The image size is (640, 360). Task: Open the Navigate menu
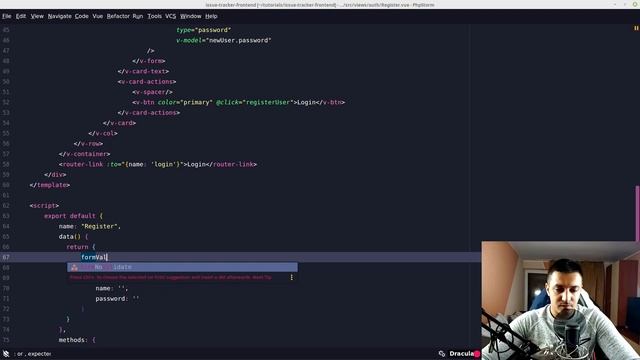pyautogui.click(x=60, y=16)
